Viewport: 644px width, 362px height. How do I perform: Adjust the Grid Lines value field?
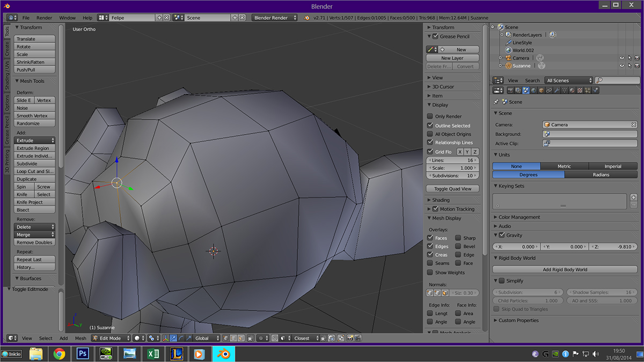coord(452,160)
